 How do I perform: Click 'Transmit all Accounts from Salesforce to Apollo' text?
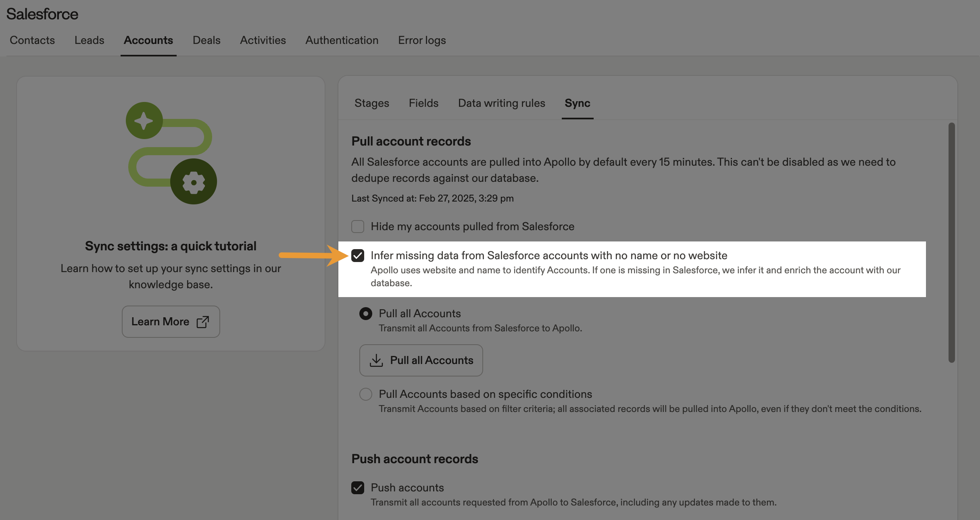tap(480, 328)
